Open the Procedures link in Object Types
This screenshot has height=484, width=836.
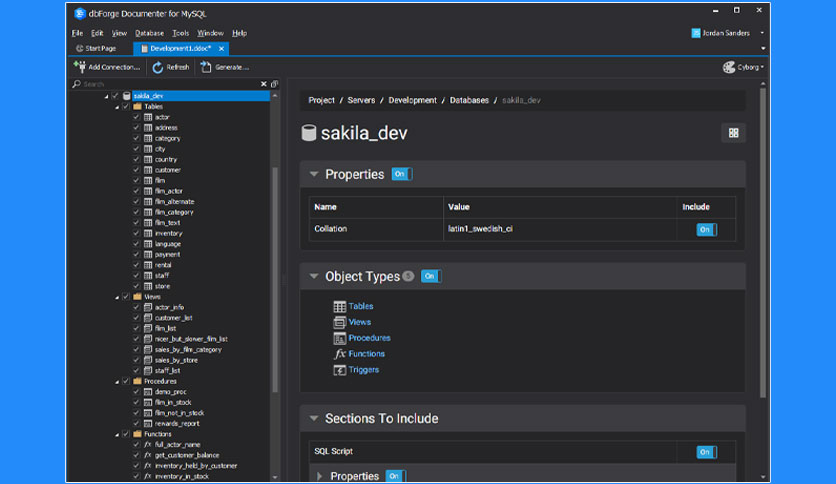[369, 338]
